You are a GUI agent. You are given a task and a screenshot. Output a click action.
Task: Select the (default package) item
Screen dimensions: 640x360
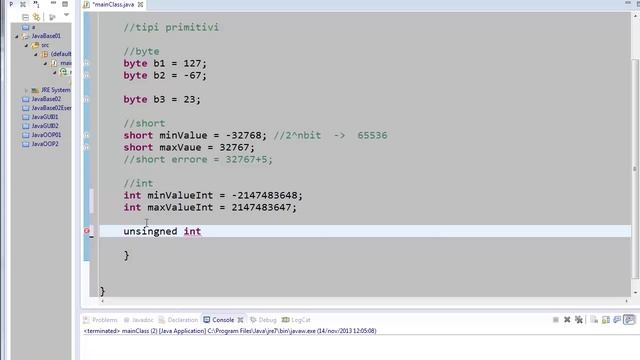(x=60, y=54)
